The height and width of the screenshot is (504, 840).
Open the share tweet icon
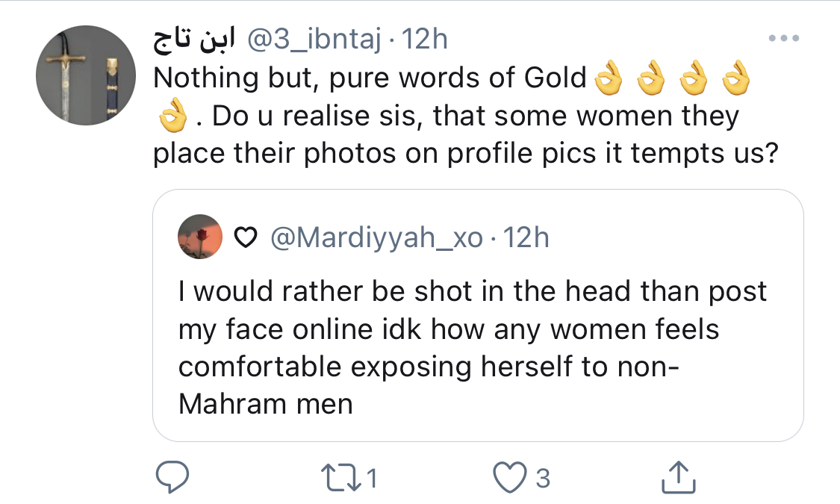(x=679, y=477)
